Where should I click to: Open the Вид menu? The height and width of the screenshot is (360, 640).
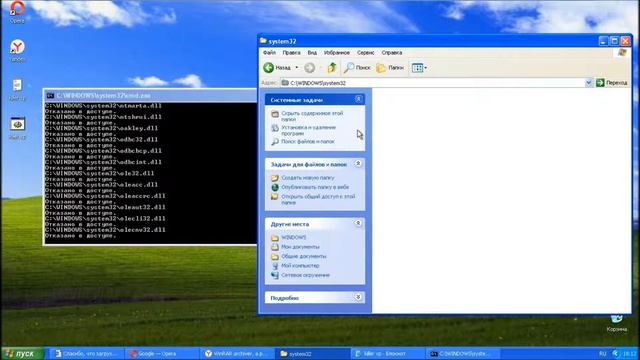tap(312, 53)
